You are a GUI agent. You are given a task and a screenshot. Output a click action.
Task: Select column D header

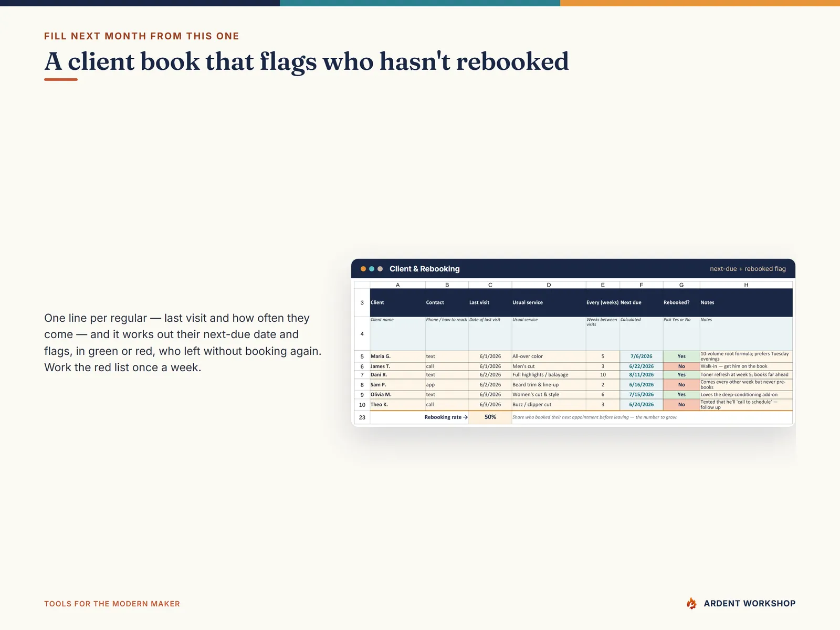(549, 285)
